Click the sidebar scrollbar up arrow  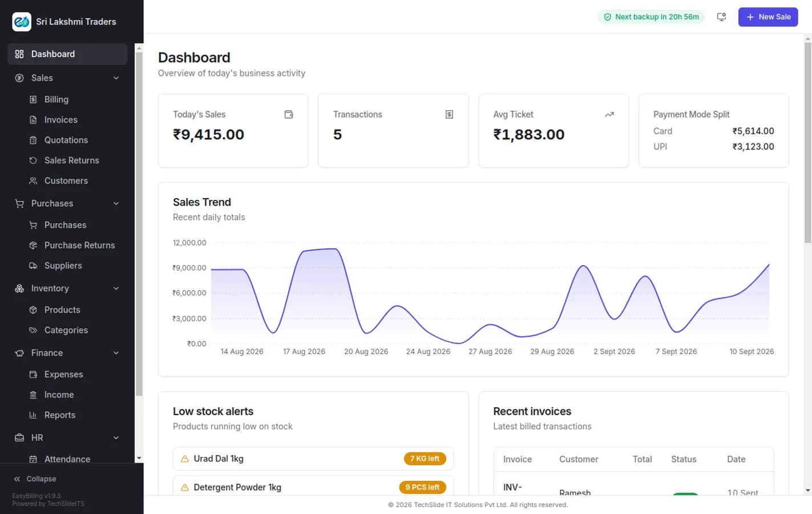tap(139, 48)
